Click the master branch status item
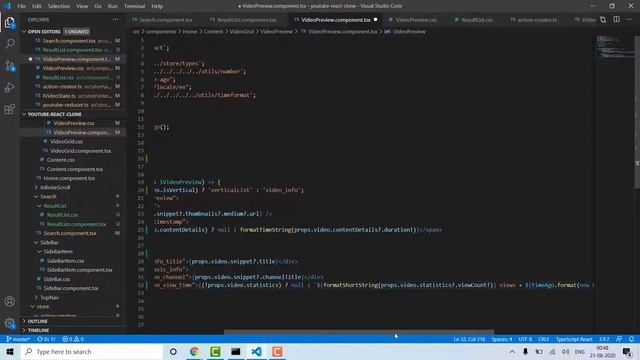 pyautogui.click(x=18, y=339)
